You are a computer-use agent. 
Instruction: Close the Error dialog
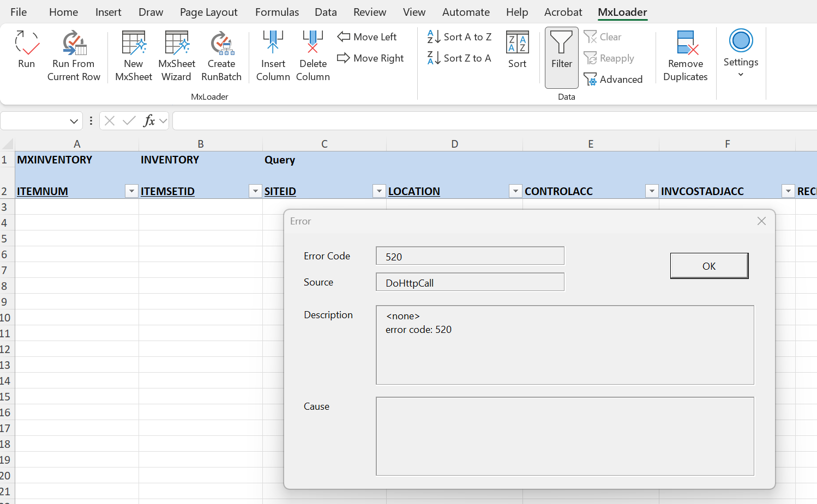point(761,221)
